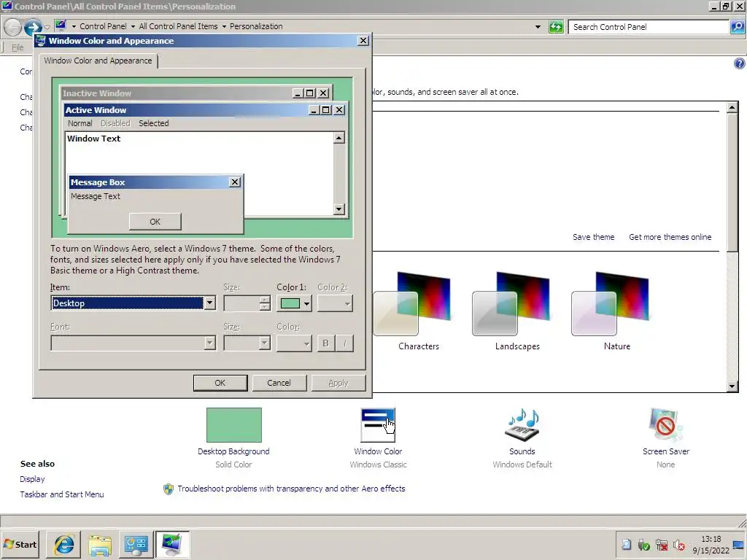Close the Window Color and Appearance dialog
Screen dimensions: 747x560
click(x=363, y=41)
